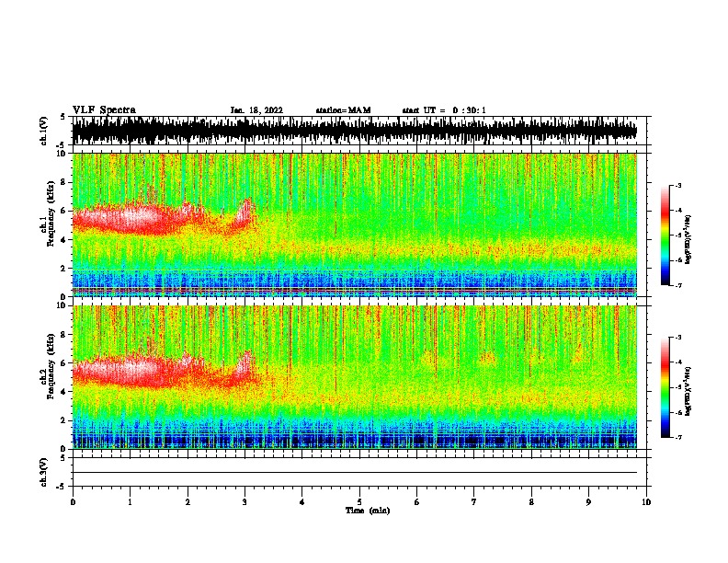The width and height of the screenshot is (728, 563).
Task: Click the "8" kHz tick on ch.2 frequency axis
Action: pyautogui.click(x=64, y=335)
